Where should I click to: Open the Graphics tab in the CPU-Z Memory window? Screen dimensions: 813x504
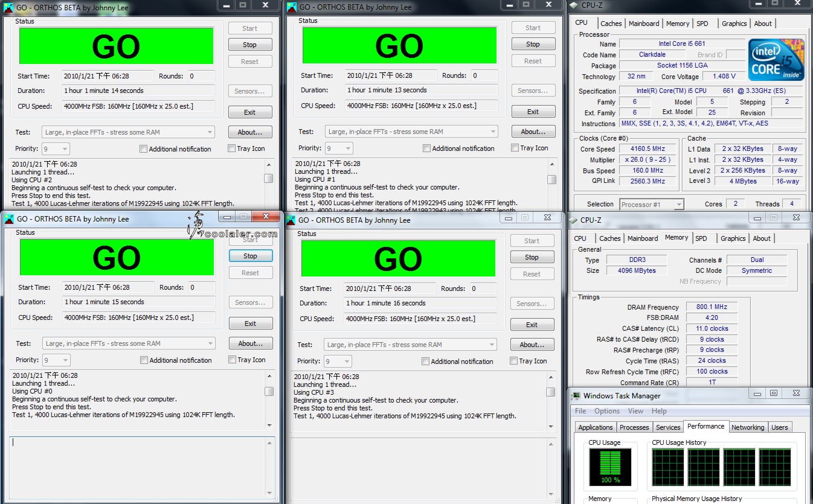pyautogui.click(x=733, y=238)
